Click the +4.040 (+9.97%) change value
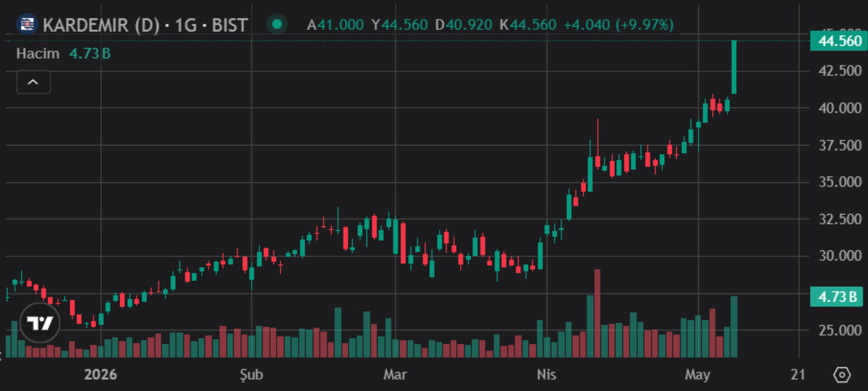 pyautogui.click(x=618, y=25)
